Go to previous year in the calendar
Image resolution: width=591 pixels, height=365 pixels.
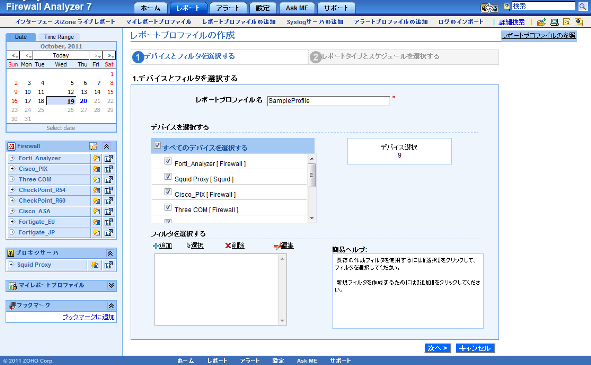[x=14, y=55]
